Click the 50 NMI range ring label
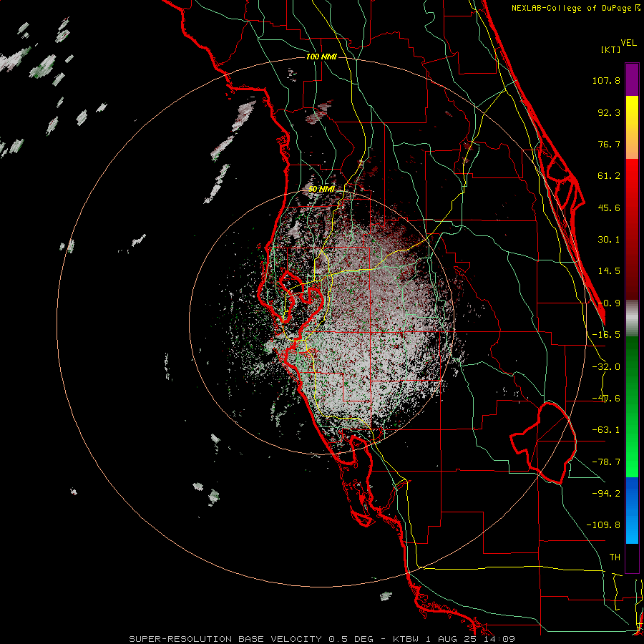 coord(321,190)
